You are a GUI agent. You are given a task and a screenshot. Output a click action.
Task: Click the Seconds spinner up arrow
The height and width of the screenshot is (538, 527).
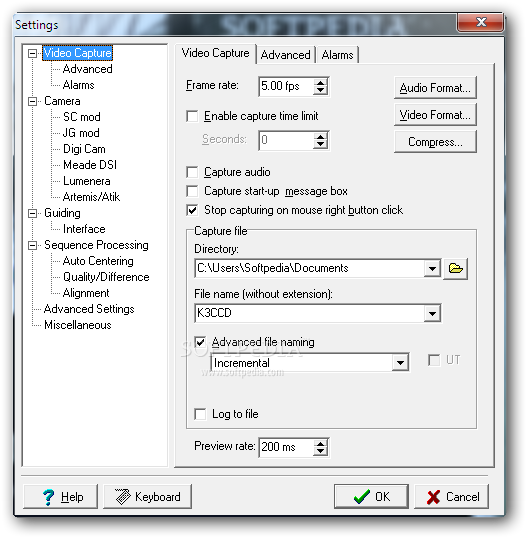point(320,136)
